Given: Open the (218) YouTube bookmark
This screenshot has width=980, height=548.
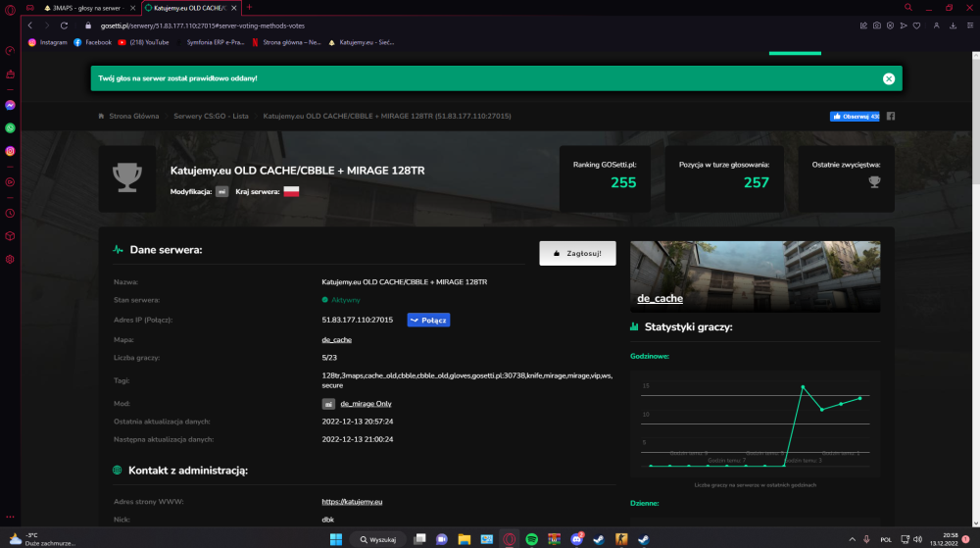Looking at the screenshot, I should tap(144, 42).
